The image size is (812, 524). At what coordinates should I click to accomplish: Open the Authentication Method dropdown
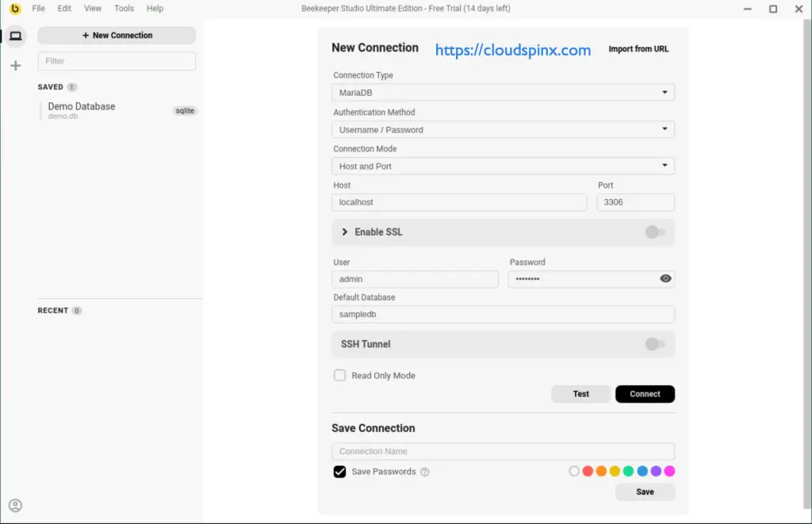click(x=503, y=130)
